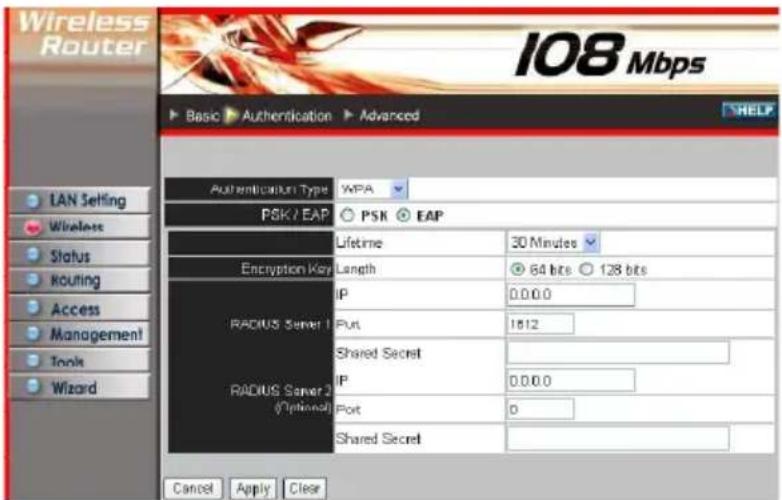Open the Wireless sidebar menu
Viewport: 782px width, 500px height.
coord(80,227)
